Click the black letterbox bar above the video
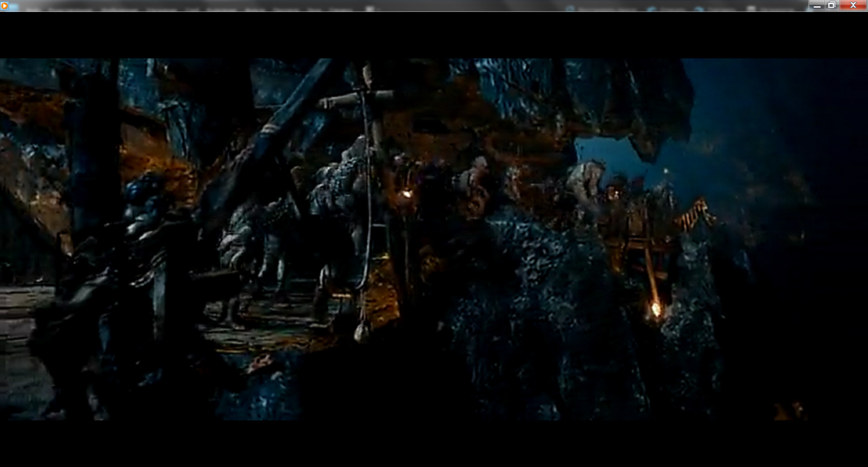The width and height of the screenshot is (868, 467). (434, 35)
